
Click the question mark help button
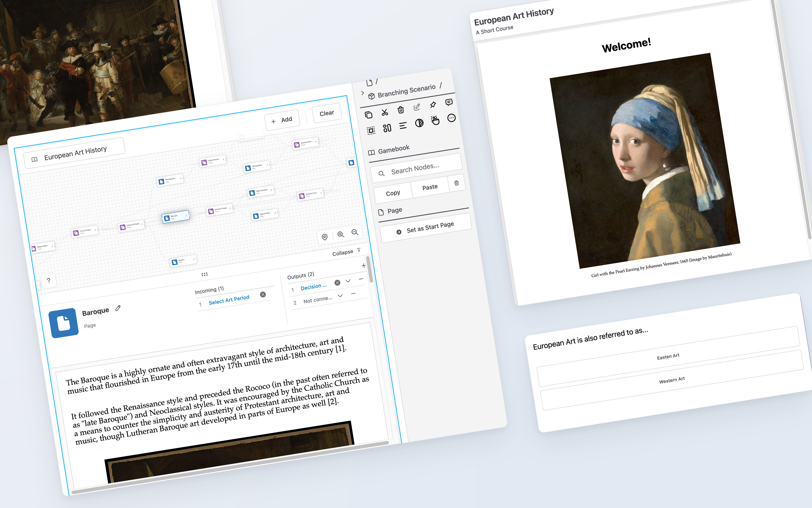point(49,280)
